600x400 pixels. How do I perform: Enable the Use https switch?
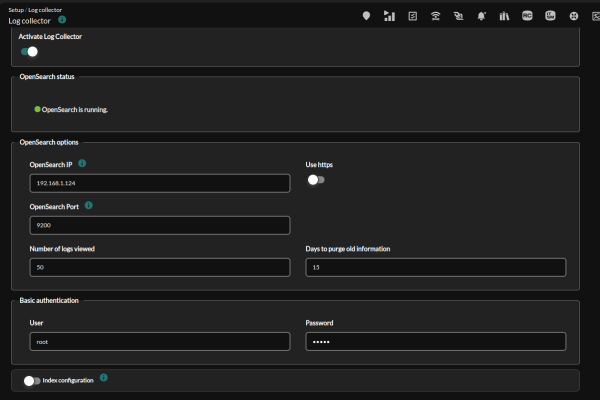pos(316,180)
